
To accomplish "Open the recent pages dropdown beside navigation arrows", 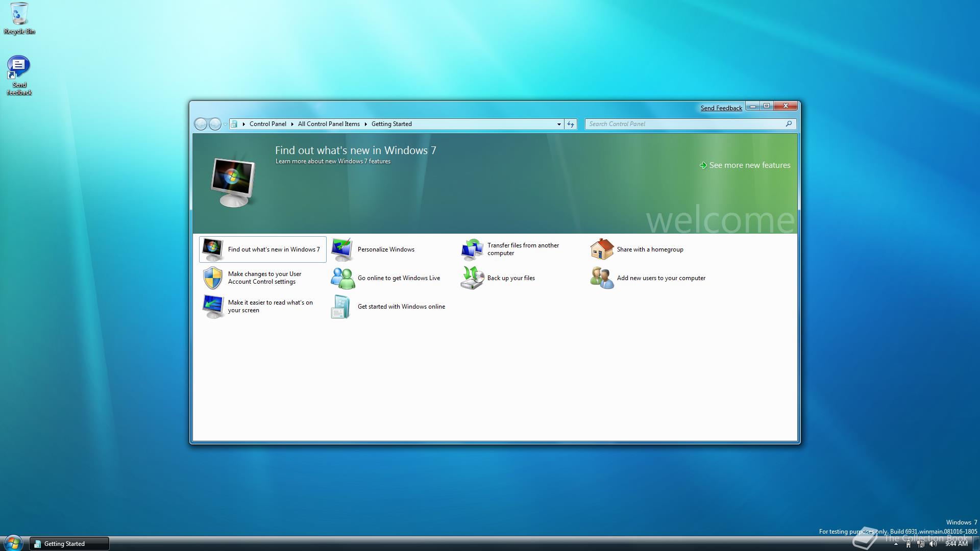I will [225, 124].
